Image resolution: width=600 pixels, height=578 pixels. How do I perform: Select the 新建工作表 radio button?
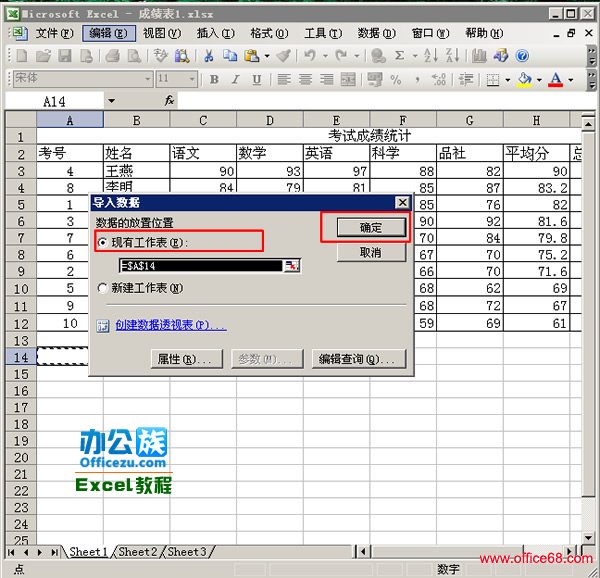click(x=103, y=288)
